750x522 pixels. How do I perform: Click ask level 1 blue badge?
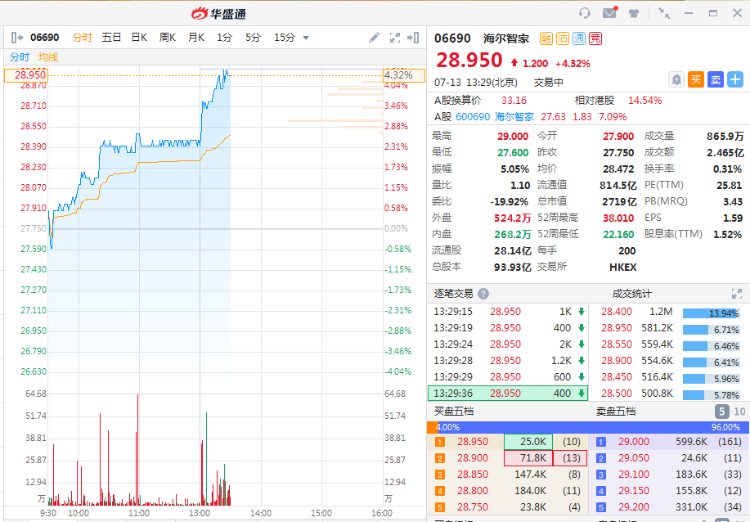tap(601, 442)
